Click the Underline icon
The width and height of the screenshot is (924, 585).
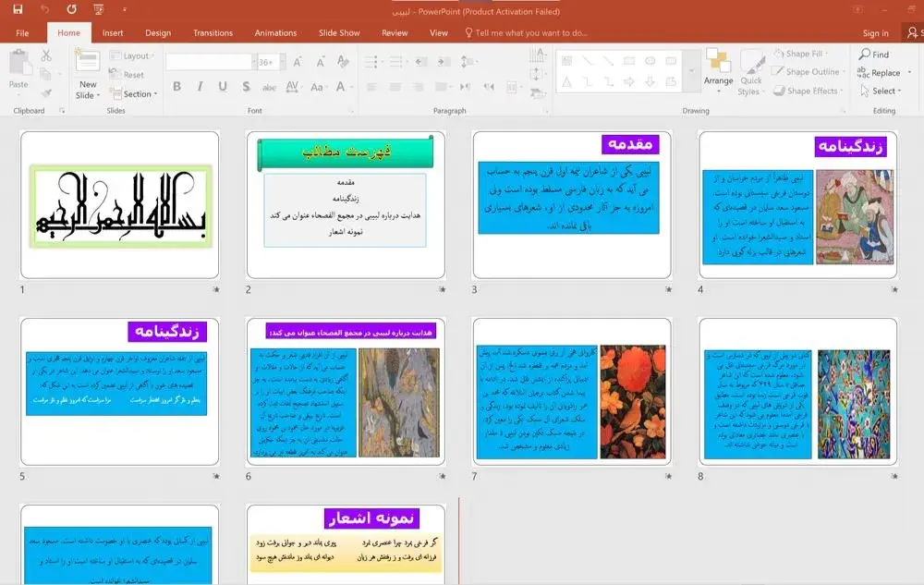click(x=222, y=87)
